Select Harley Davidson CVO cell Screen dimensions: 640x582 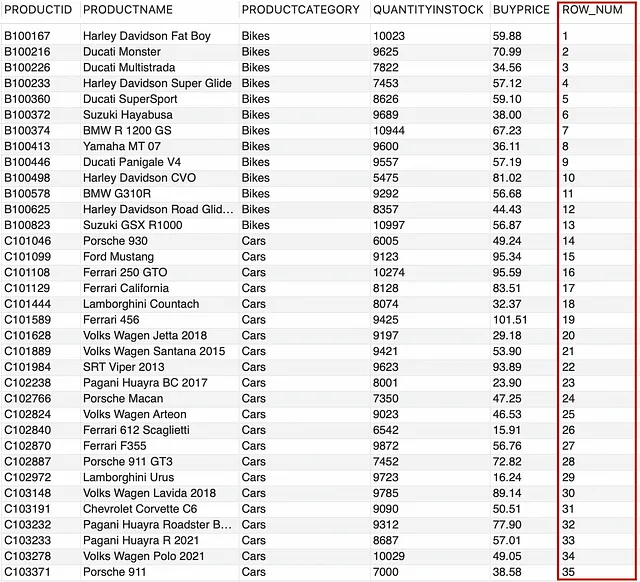139,178
